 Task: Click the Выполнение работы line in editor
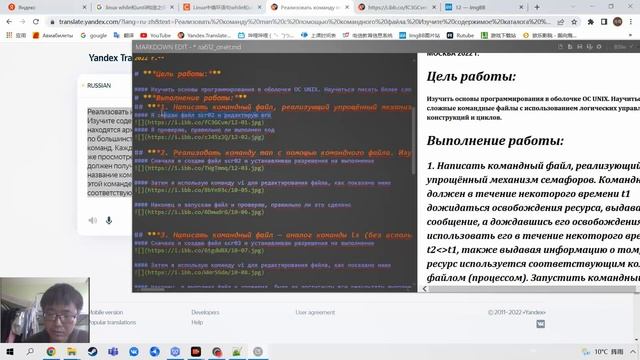click(x=190, y=98)
